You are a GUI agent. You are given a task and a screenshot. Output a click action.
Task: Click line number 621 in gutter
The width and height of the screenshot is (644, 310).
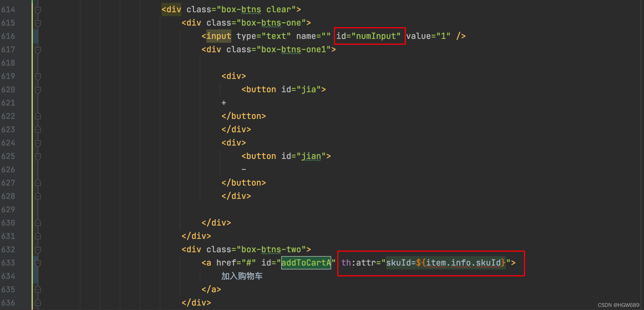(8, 103)
